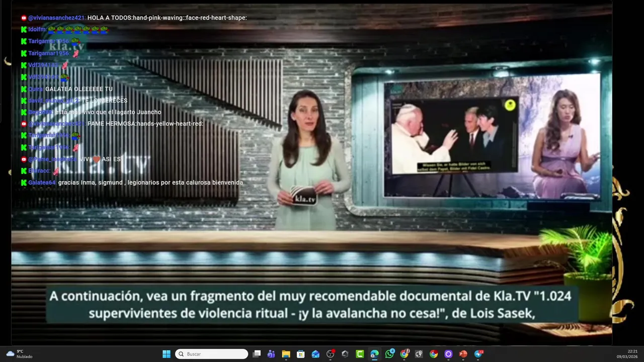Viewport: 644px width, 362px height.
Task: Click message 'gracias Inma, sigmund , legionarios'
Action: (150, 183)
